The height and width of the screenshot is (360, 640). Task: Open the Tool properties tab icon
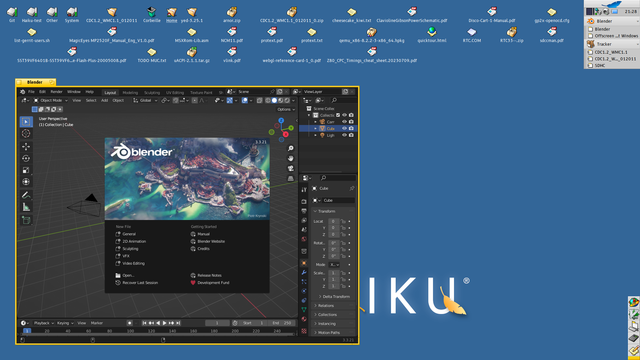304,190
